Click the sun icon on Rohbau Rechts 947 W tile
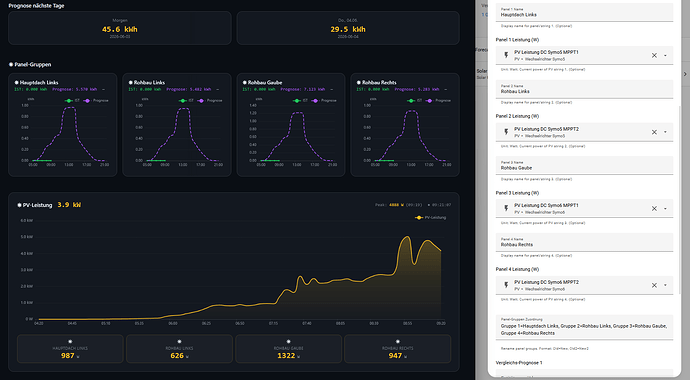690x380 pixels. click(397, 341)
